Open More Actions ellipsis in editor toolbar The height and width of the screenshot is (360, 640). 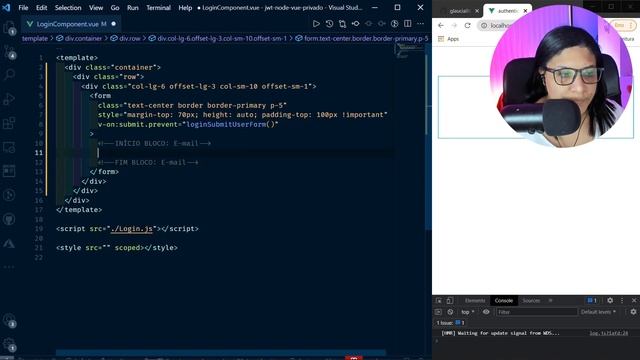pos(420,24)
